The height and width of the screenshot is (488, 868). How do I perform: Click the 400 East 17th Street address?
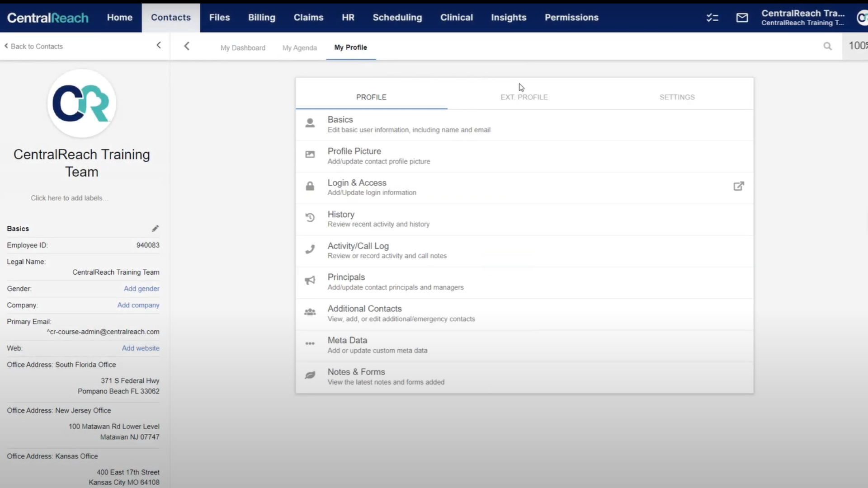[128, 472]
